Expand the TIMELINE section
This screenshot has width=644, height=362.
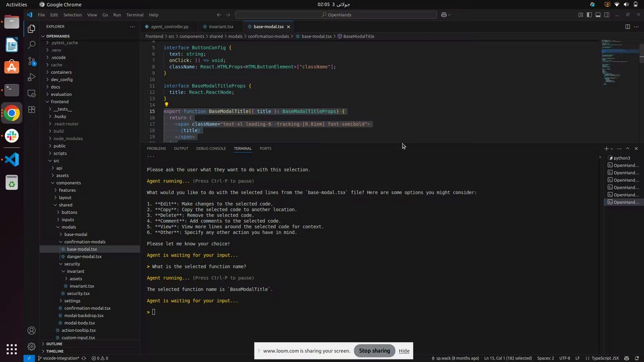[x=54, y=351]
